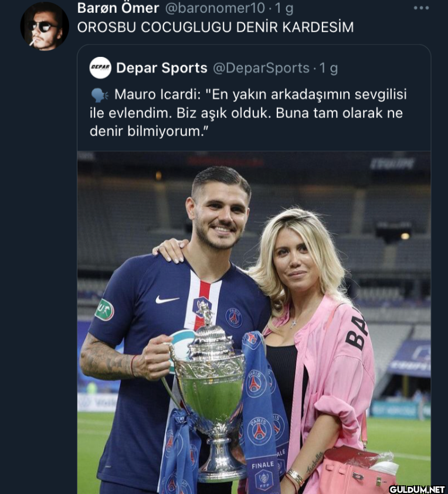The width and height of the screenshot is (448, 494).
Task: Click the GULDUM.NET watermark
Action: tap(416, 489)
